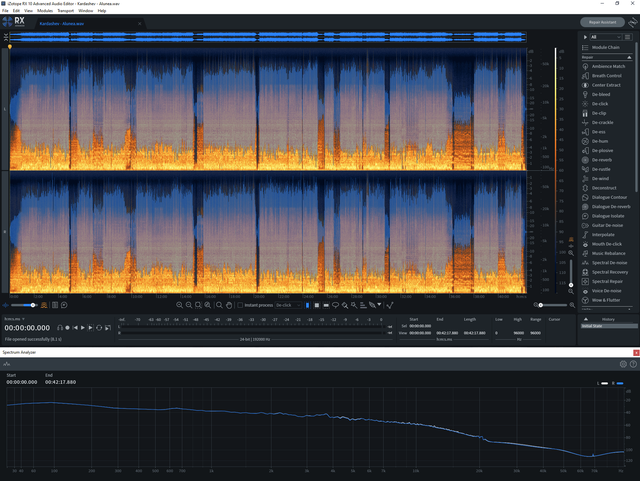Image resolution: width=640 pixels, height=481 pixels.
Task: Toggle the time selection tool
Action: (x=307, y=305)
